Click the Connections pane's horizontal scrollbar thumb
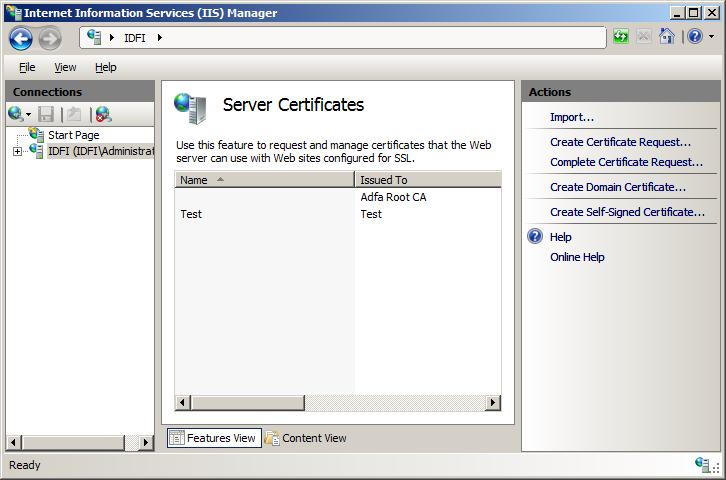Viewport: 726px width, 480px height. click(73, 443)
